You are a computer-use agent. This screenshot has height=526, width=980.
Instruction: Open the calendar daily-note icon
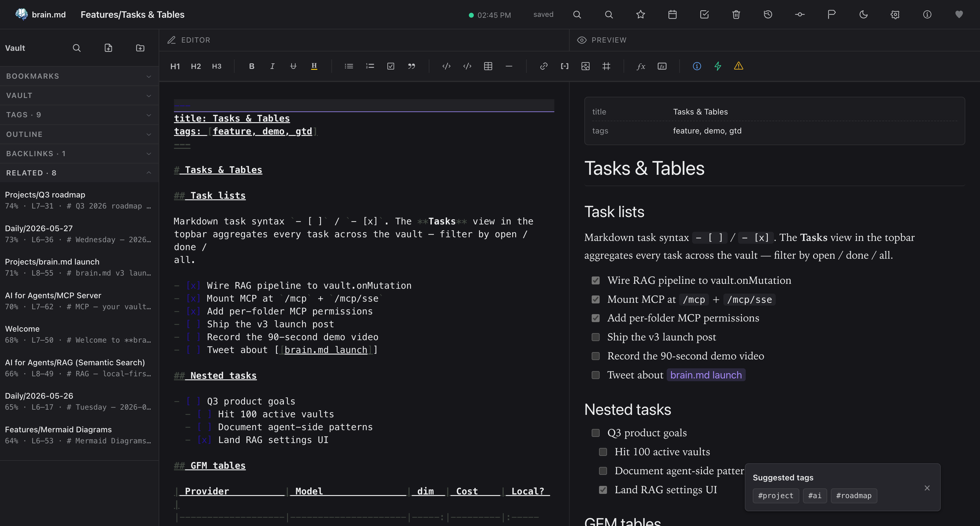(672, 14)
